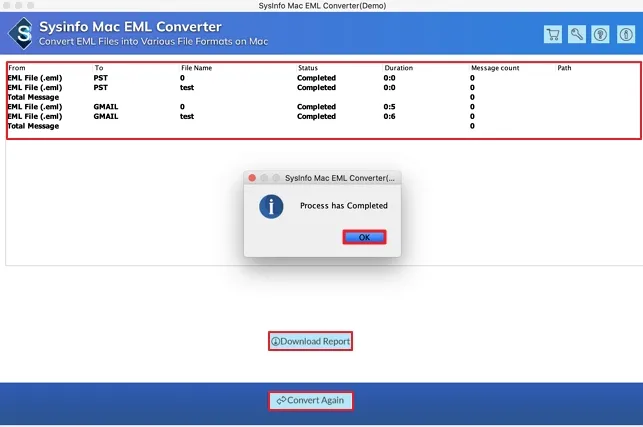Select the first GMAIL cell
Screen dimensions: 643x427
106,107
